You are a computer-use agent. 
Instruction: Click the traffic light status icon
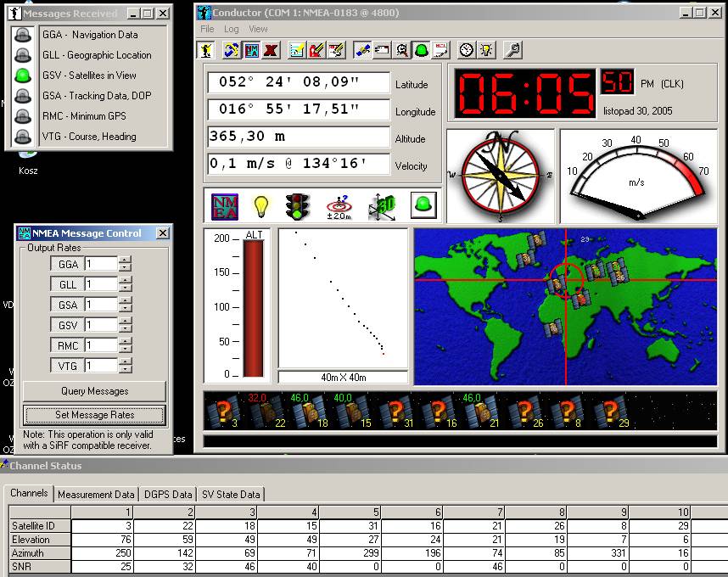[x=297, y=206]
